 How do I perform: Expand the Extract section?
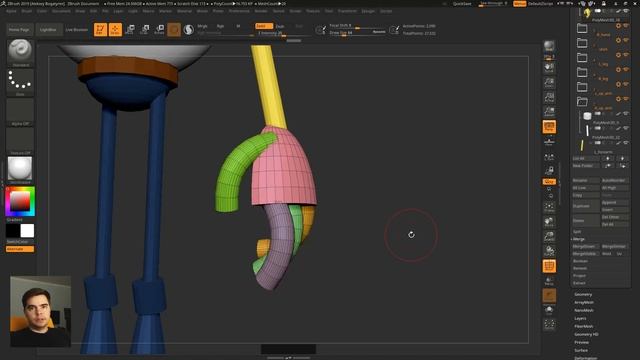click(579, 283)
